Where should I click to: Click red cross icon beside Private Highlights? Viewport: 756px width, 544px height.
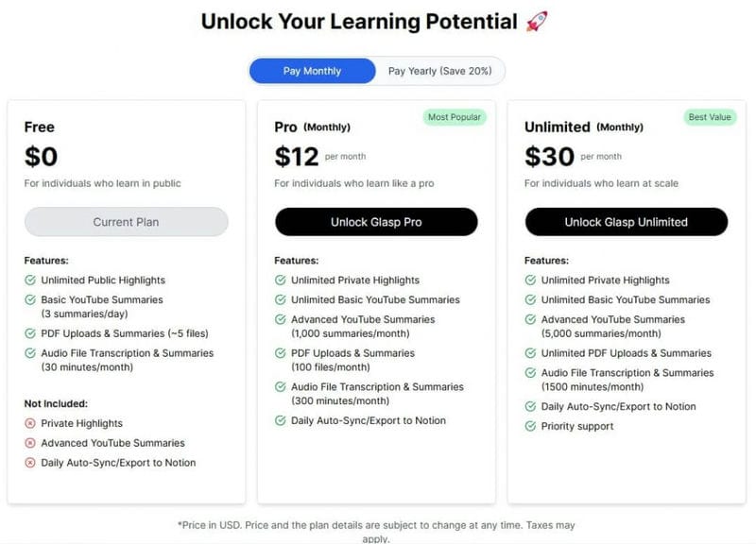pyautogui.click(x=30, y=423)
